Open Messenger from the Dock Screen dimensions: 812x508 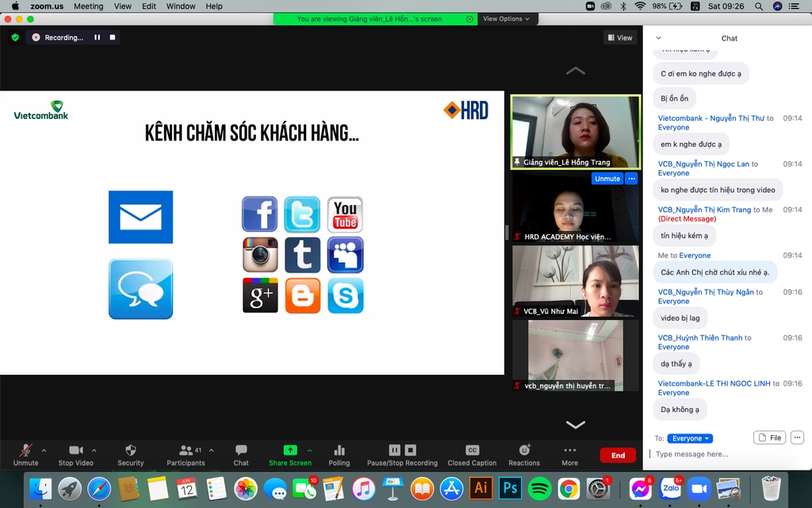point(641,489)
